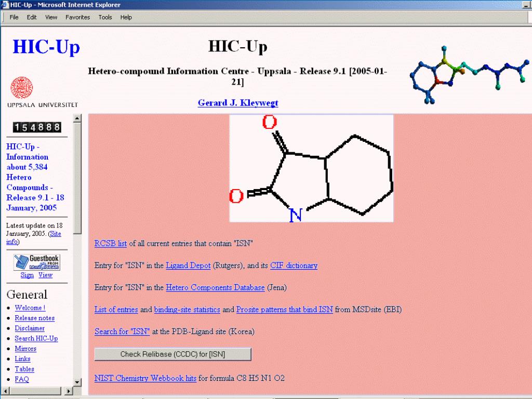The width and height of the screenshot is (532, 399).
Task: Open the Edit menu
Action: pos(32,17)
